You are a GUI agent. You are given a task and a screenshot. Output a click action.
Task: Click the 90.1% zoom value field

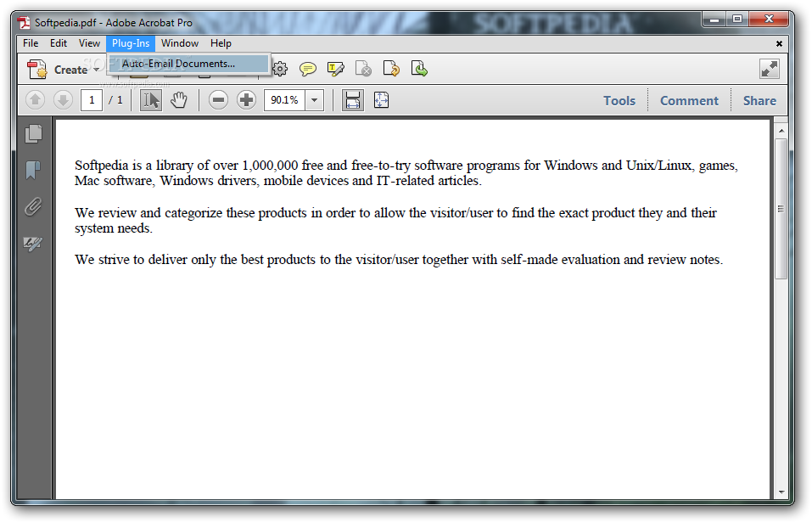[x=285, y=100]
